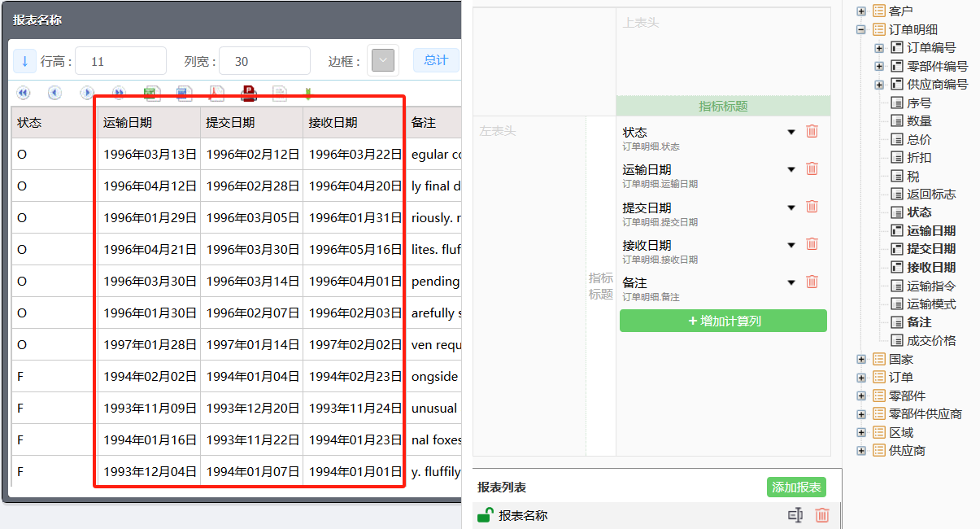Open the 边框 border color dropdown
This screenshot has width=980, height=529.
(383, 61)
